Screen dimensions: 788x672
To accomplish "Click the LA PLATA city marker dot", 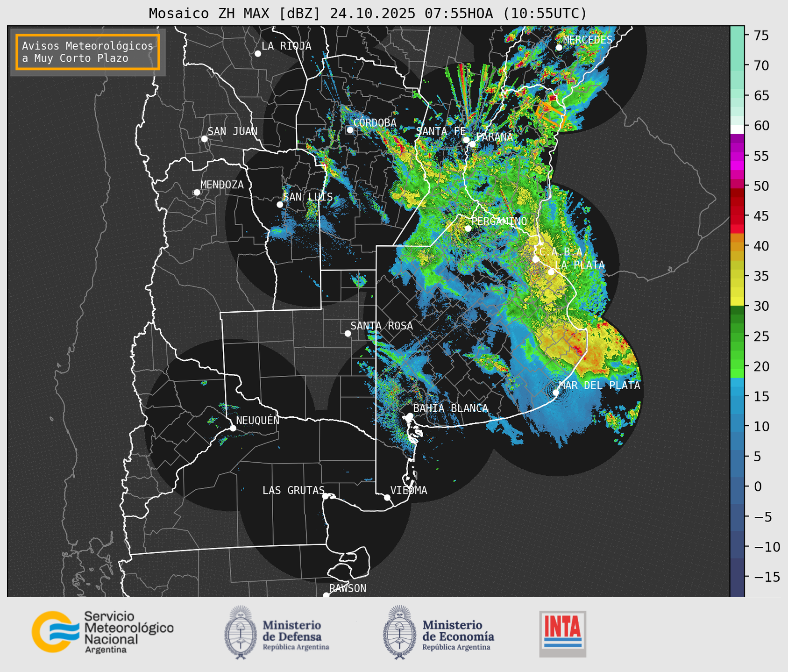I will point(551,272).
